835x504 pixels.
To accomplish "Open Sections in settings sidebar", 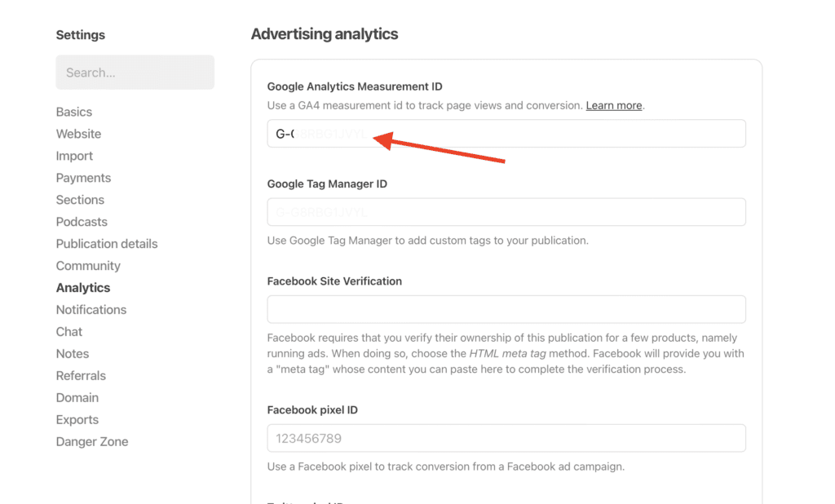I will (80, 200).
